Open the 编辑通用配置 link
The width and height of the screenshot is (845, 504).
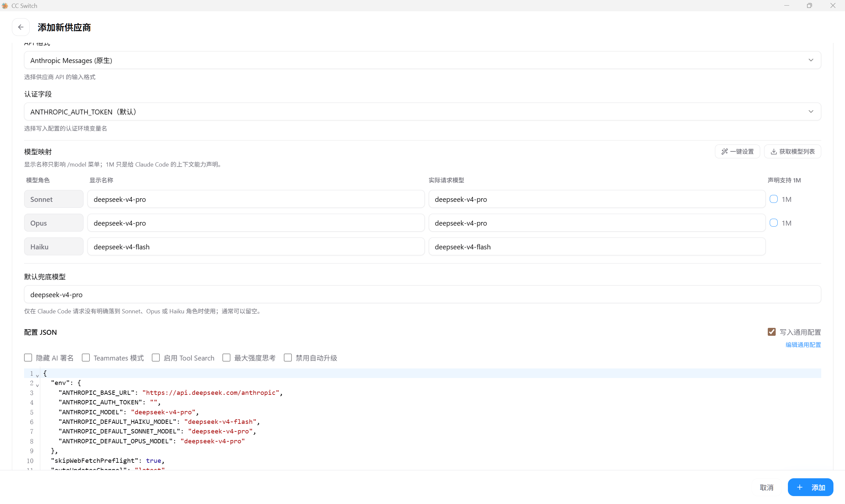[803, 345]
